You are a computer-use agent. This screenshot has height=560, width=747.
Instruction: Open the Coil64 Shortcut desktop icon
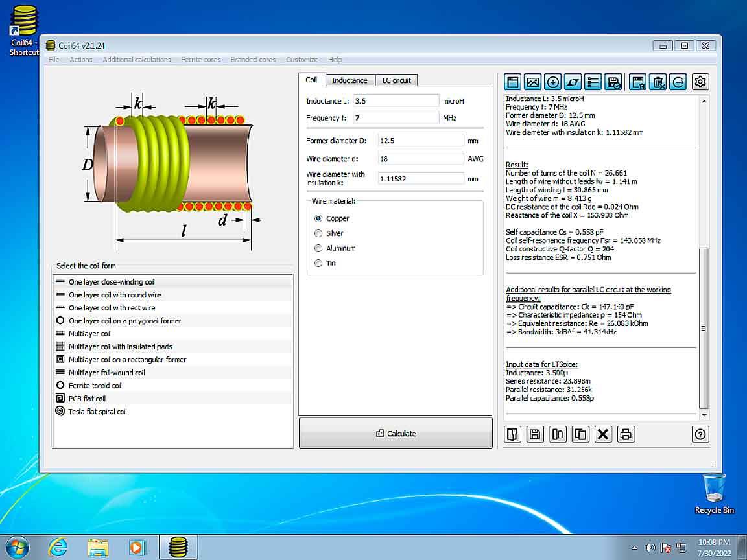pos(23,31)
